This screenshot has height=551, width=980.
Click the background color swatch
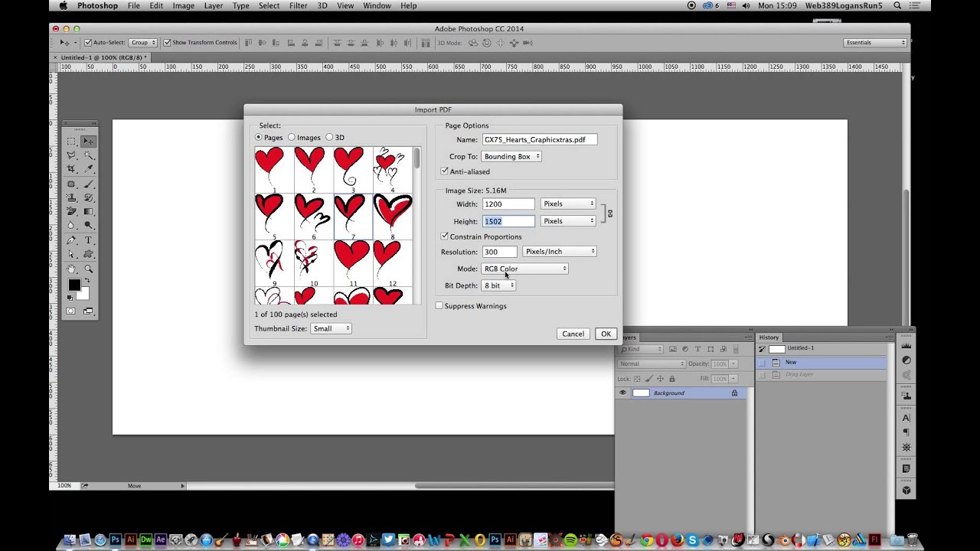pos(85,295)
